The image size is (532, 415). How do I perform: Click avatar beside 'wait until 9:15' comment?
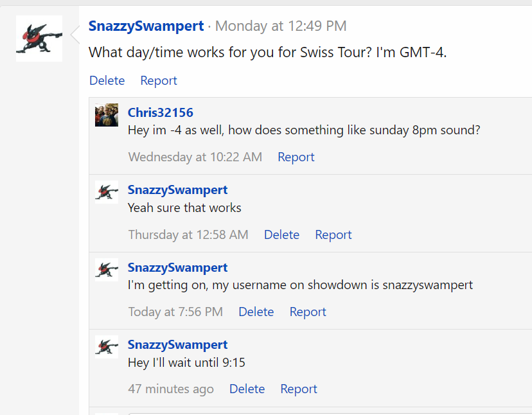click(107, 346)
